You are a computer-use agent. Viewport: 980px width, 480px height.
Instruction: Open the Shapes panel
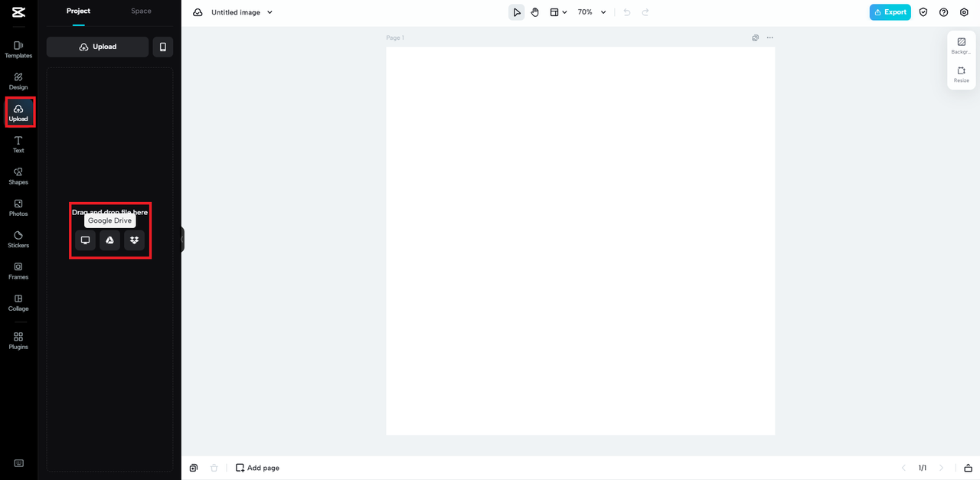coord(18,176)
